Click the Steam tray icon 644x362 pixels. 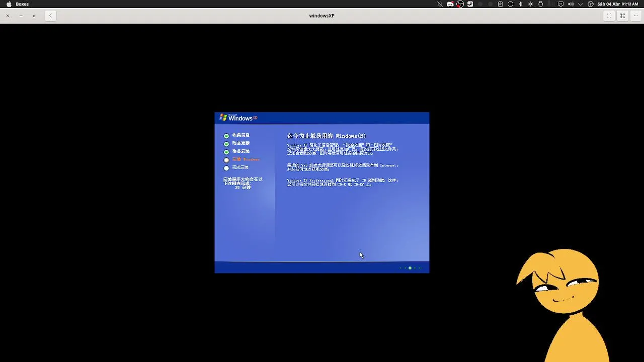click(470, 4)
